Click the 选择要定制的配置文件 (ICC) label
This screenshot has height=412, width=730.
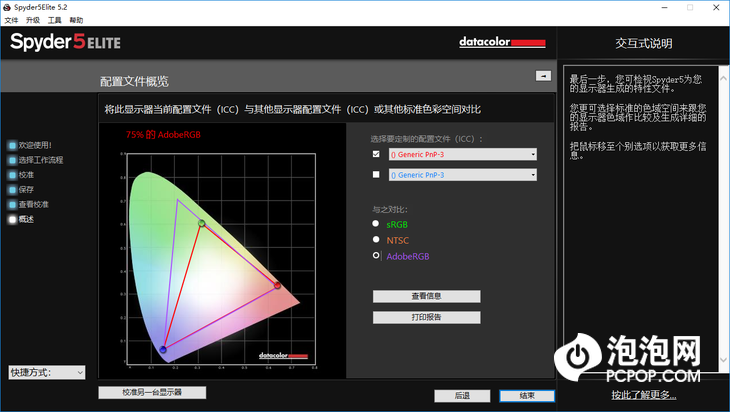tap(426, 139)
